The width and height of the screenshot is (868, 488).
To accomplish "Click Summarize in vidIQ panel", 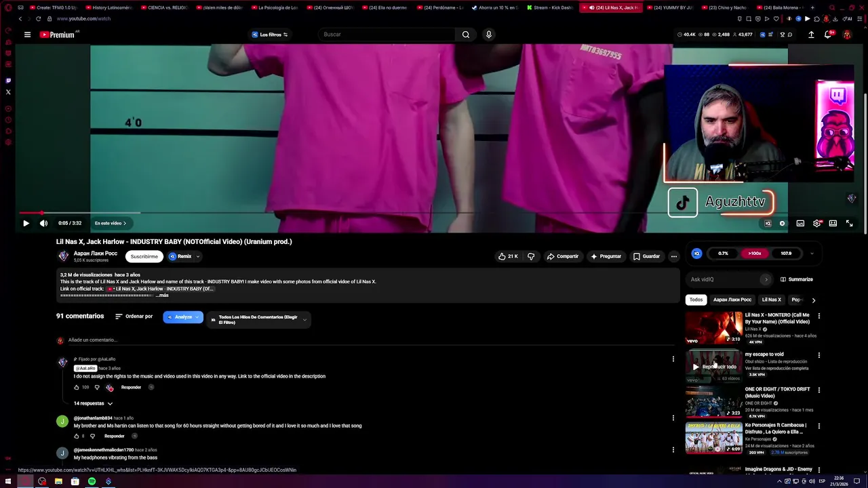I will click(797, 279).
